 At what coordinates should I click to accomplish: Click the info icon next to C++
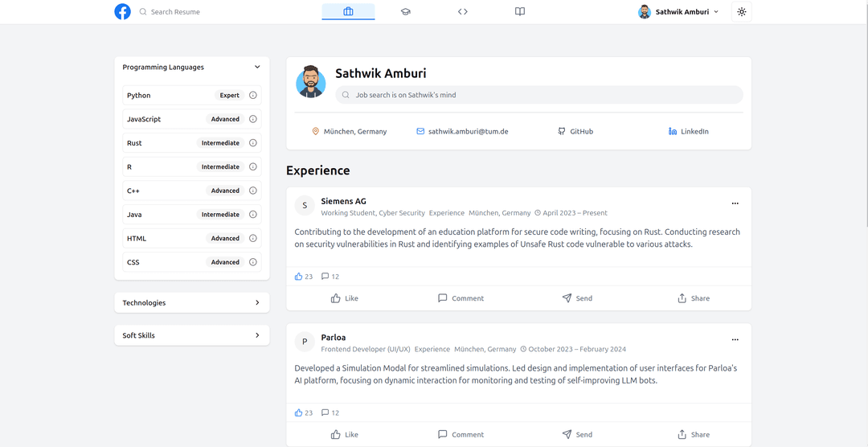point(253,191)
